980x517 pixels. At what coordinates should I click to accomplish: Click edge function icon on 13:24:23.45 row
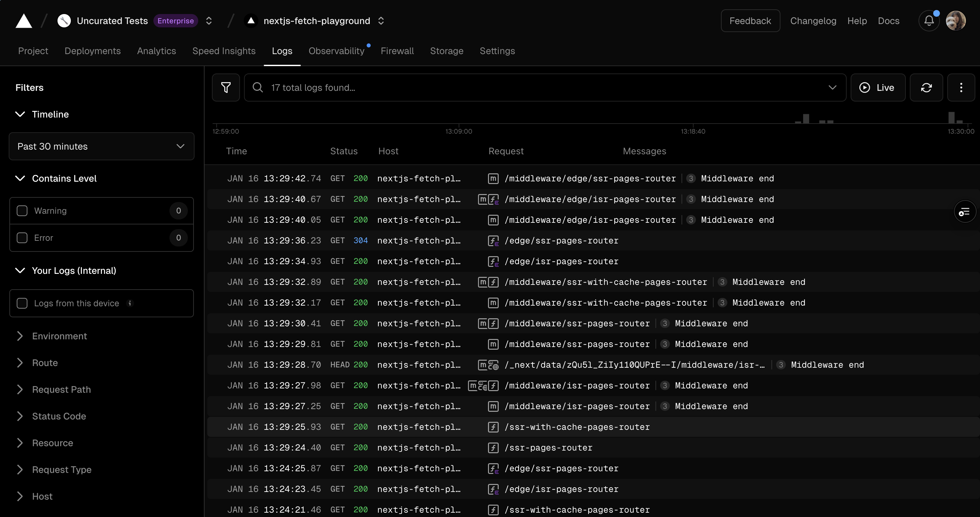point(493,489)
